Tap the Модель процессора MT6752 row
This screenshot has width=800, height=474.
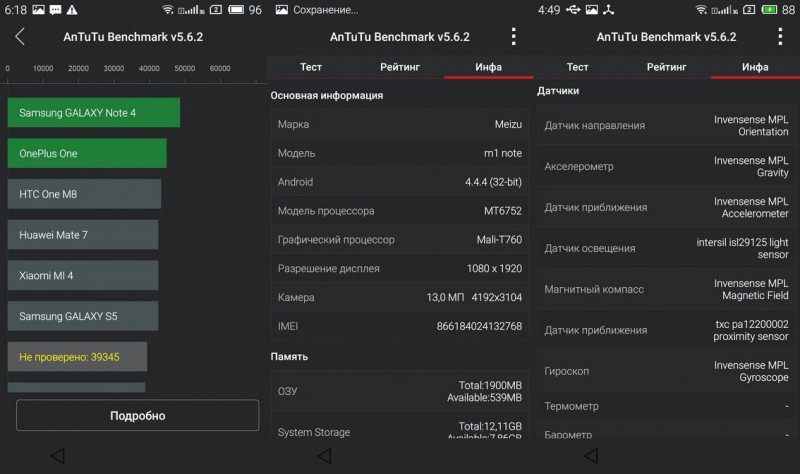(x=399, y=211)
